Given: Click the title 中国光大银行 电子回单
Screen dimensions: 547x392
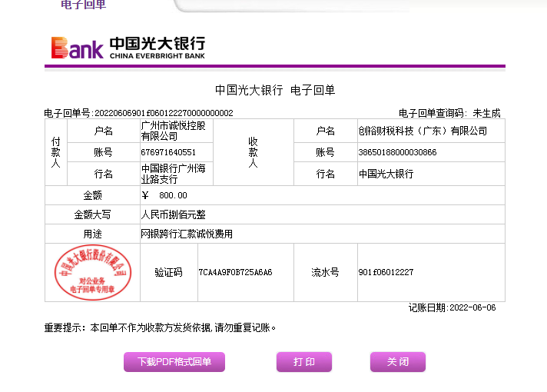Looking at the screenshot, I should (275, 90).
